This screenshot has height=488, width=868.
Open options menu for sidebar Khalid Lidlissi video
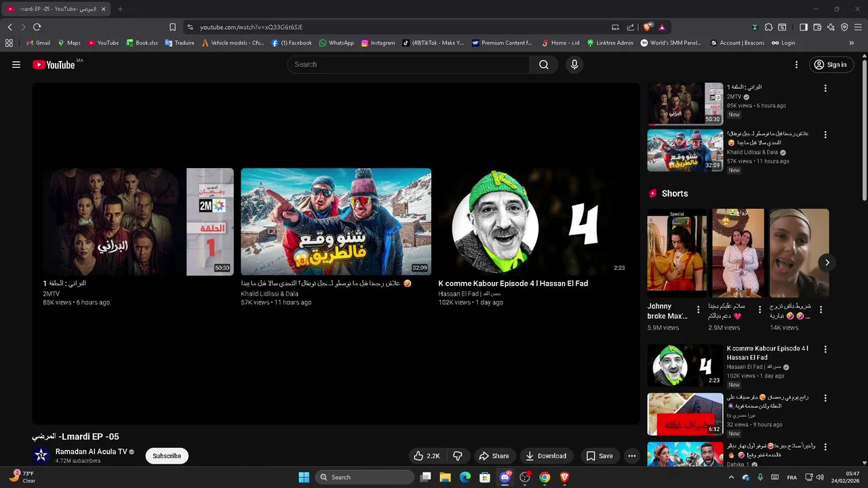825,135
